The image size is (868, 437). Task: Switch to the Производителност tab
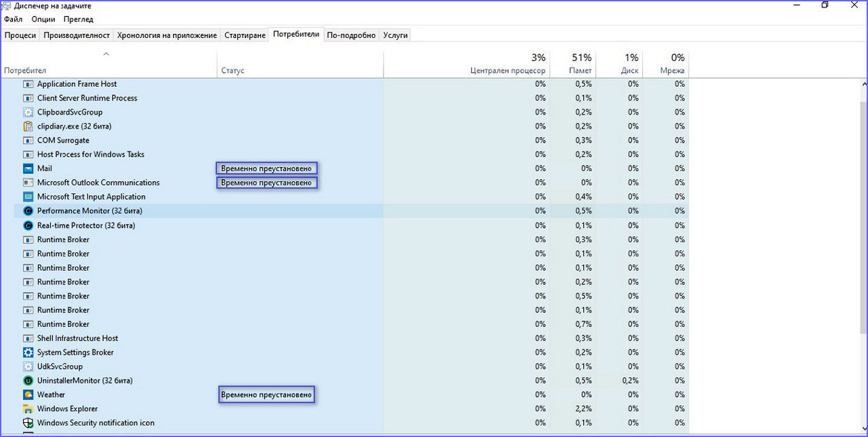[77, 35]
